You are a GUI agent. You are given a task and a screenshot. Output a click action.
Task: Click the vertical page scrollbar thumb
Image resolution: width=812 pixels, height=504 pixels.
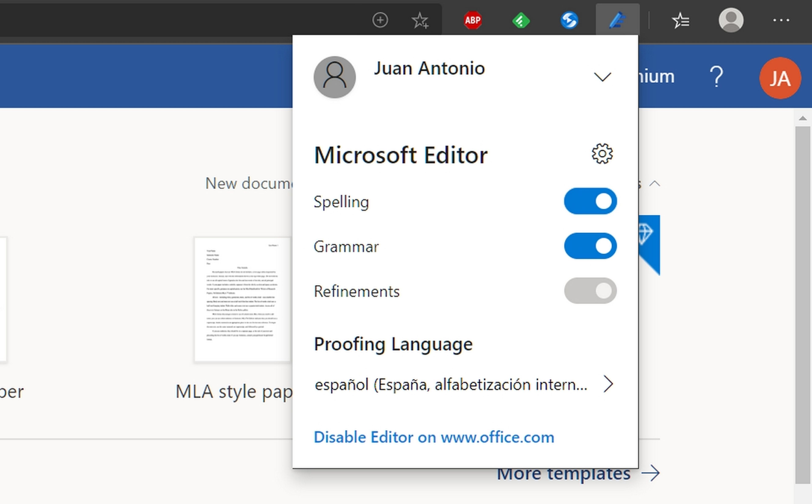803,305
